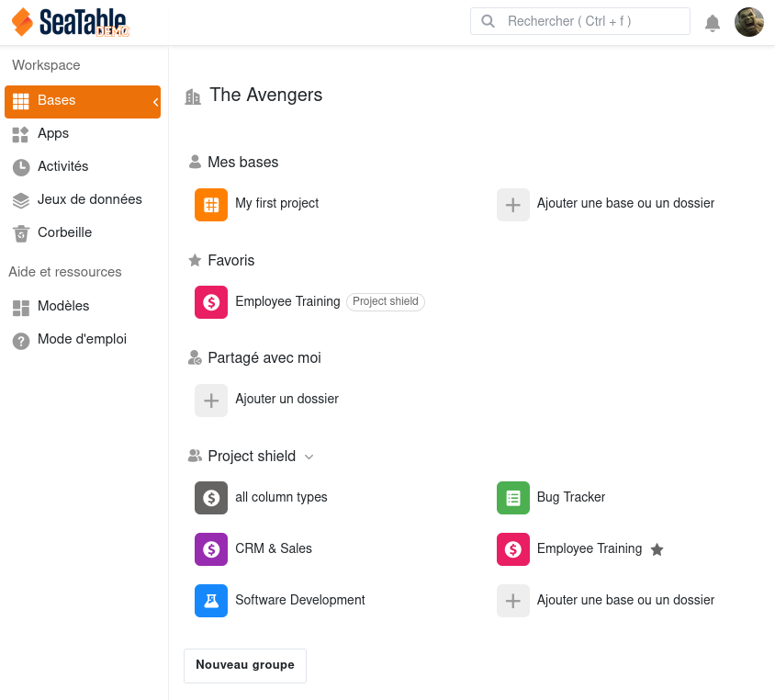
Task: Click the CRM & Sales purple icon
Action: click(211, 549)
